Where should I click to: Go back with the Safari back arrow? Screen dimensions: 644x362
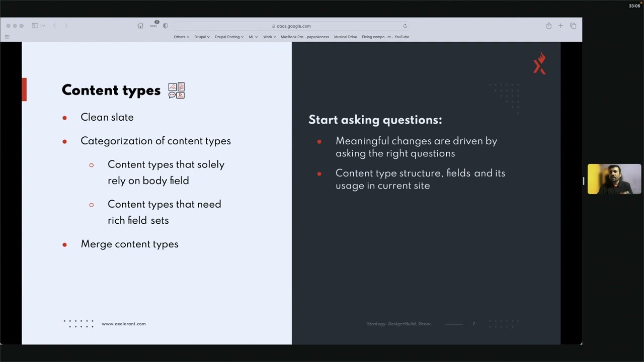click(x=54, y=26)
